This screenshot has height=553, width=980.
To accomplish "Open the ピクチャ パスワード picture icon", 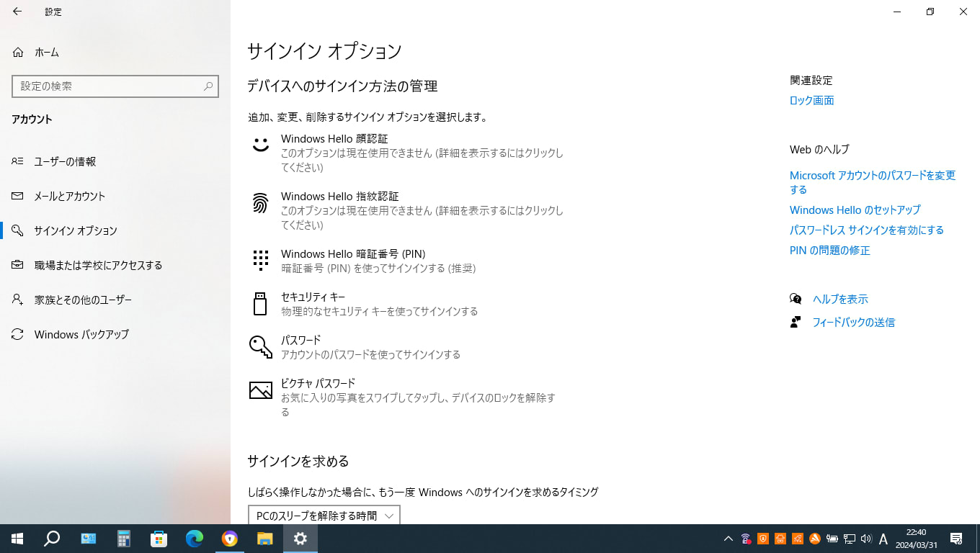I will (260, 390).
